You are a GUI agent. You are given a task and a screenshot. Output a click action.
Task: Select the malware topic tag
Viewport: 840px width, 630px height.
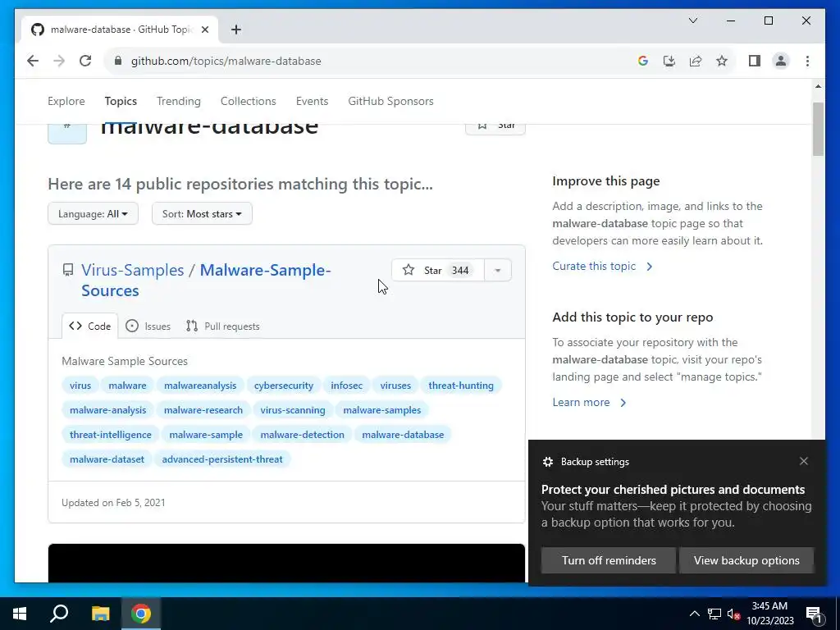point(127,386)
